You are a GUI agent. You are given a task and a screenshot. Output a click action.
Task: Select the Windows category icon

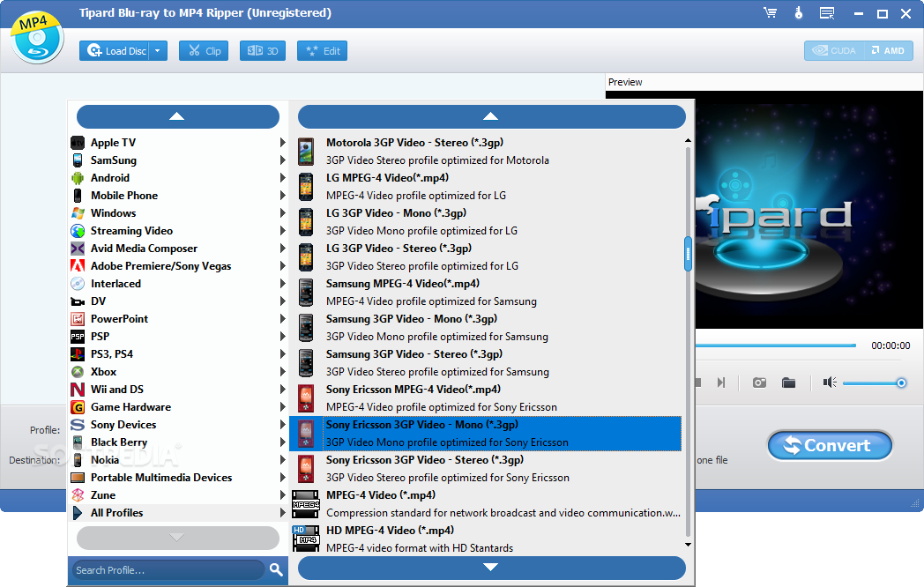point(78,213)
